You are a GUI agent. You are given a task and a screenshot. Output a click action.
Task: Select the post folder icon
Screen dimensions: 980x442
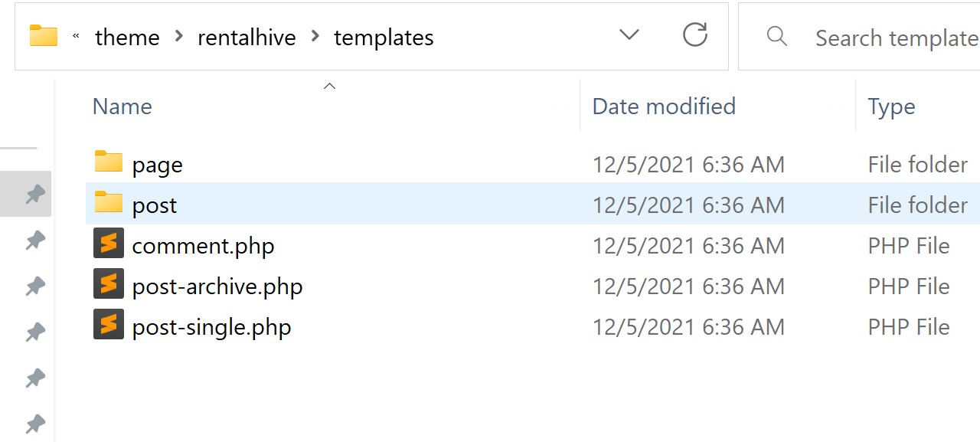click(x=109, y=203)
